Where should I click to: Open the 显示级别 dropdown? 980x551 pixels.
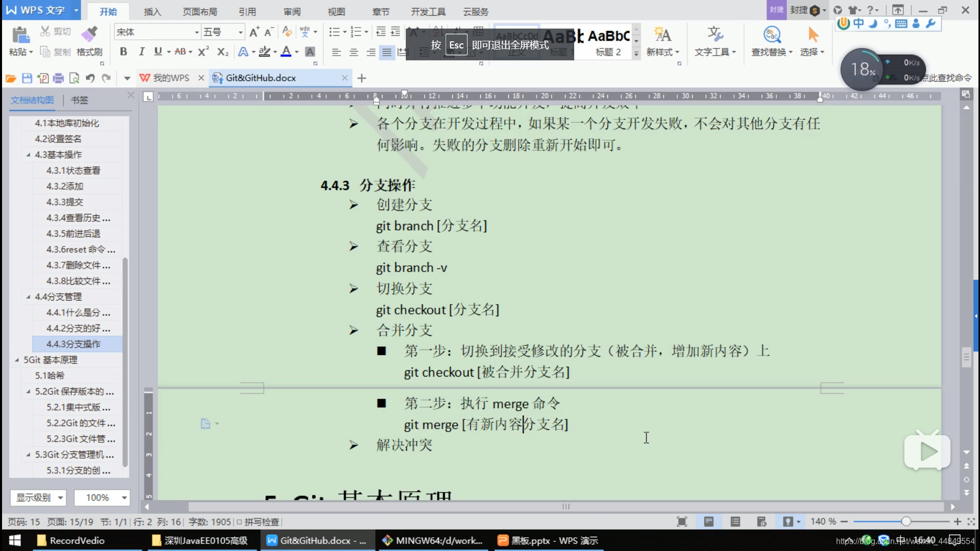click(x=38, y=497)
